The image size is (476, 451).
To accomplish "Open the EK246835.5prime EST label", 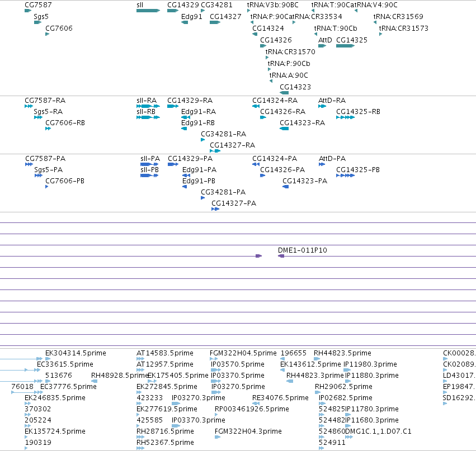I will [55, 398].
